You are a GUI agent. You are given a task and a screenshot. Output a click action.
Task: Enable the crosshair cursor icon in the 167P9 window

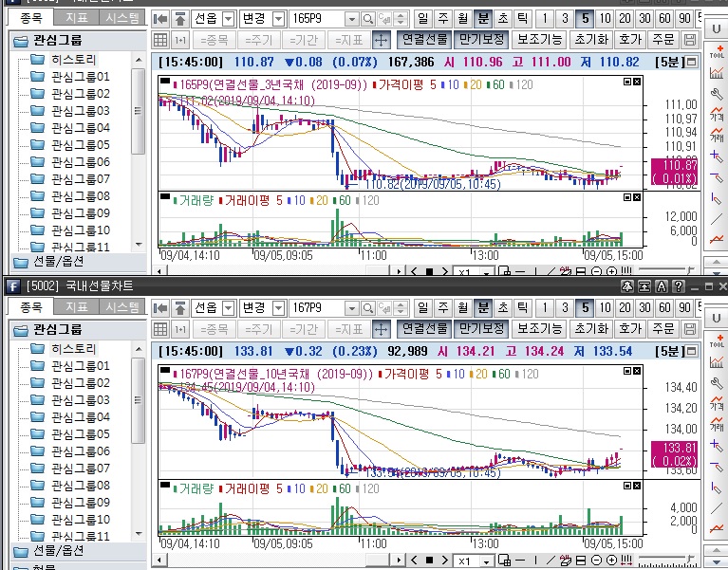pos(382,329)
